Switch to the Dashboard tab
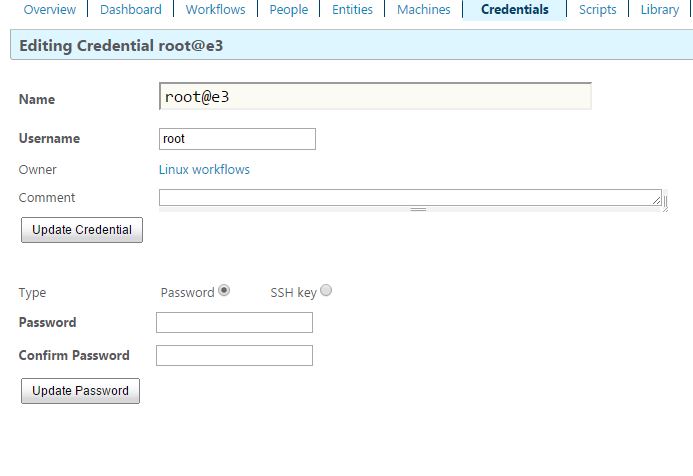The height and width of the screenshot is (476, 693). point(131,9)
